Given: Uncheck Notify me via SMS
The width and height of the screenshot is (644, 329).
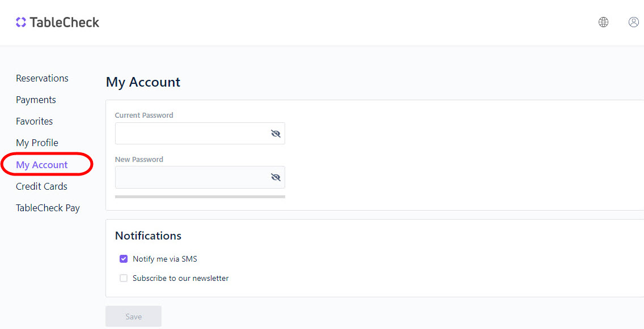Looking at the screenshot, I should (124, 259).
